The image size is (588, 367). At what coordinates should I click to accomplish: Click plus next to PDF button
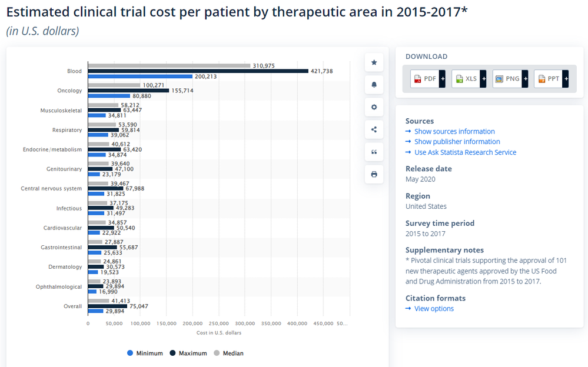(443, 79)
